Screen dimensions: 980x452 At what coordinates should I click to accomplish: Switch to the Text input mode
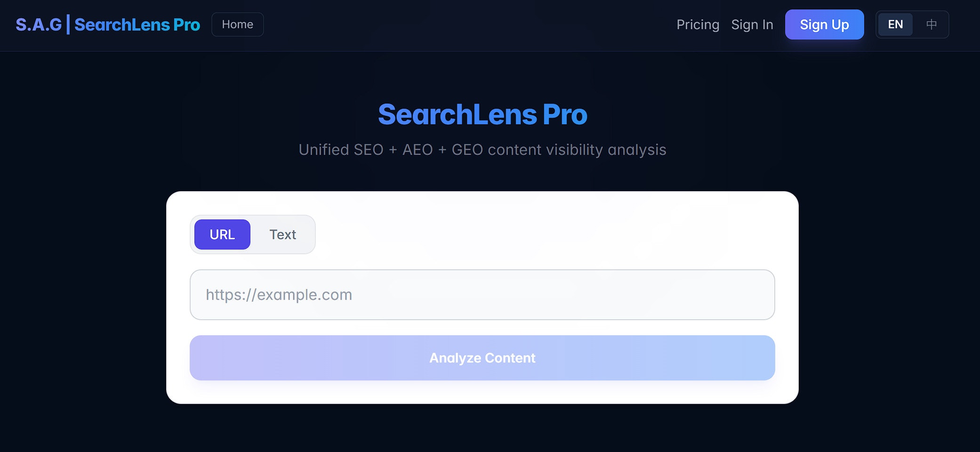(282, 234)
